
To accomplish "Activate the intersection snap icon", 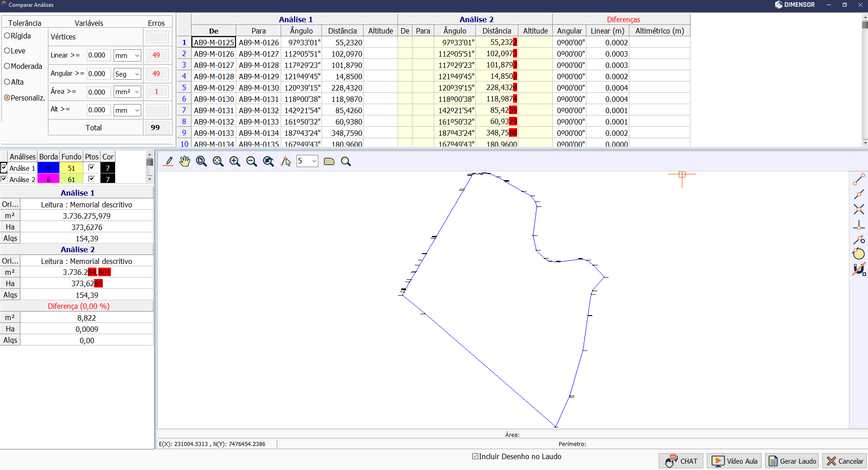I will (x=858, y=209).
